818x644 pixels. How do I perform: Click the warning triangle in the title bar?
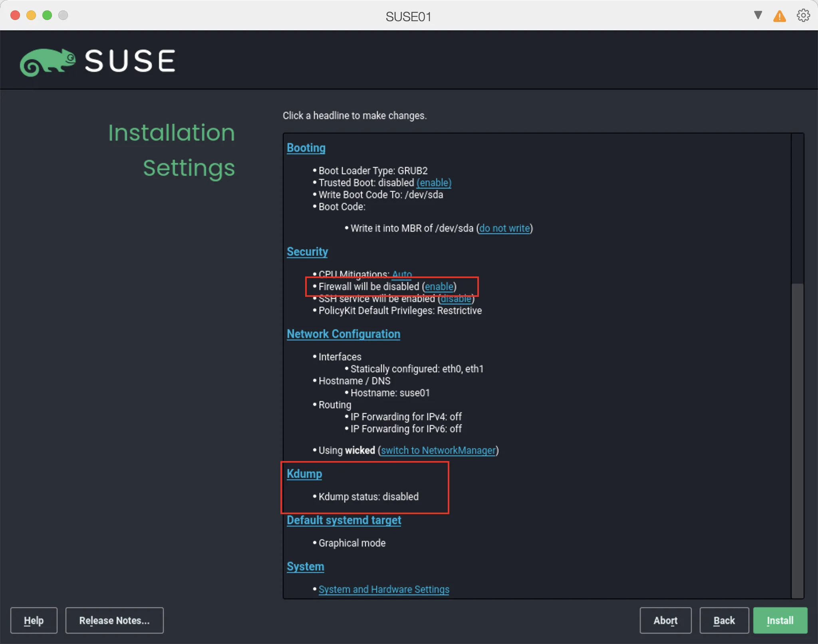pyautogui.click(x=779, y=15)
